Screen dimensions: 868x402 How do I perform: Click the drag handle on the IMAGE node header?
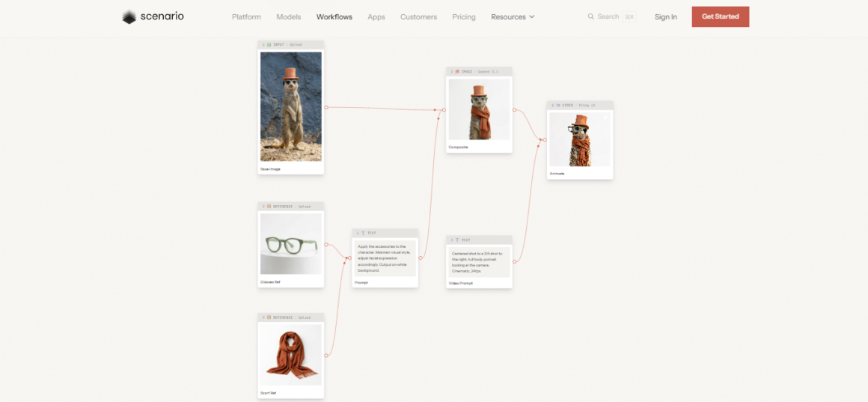tap(452, 71)
